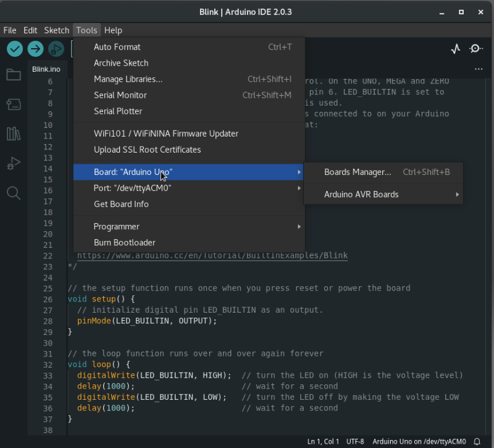Click the notifications bell in status bar

(x=477, y=441)
